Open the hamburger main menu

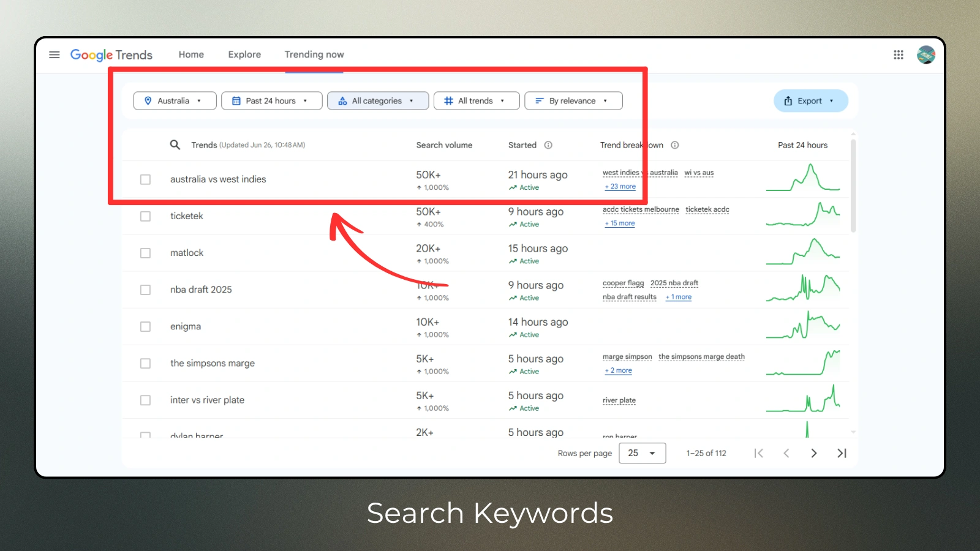55,54
